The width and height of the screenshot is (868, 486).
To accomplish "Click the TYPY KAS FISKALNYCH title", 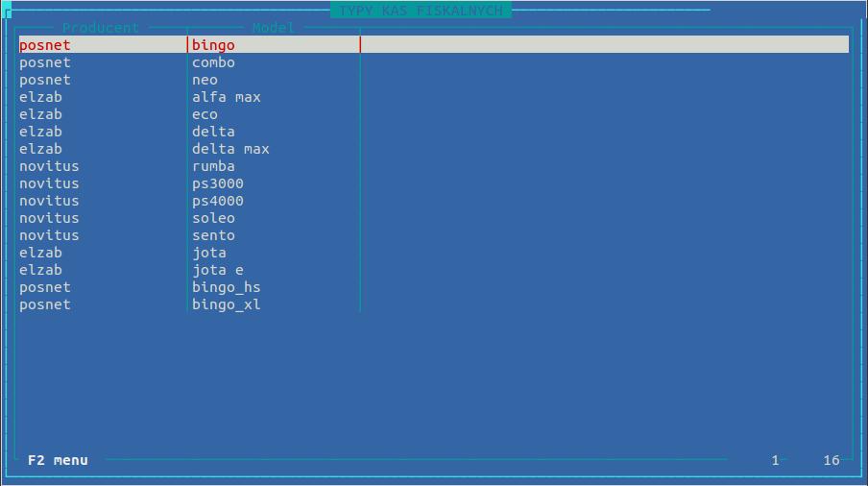I will pyautogui.click(x=421, y=11).
